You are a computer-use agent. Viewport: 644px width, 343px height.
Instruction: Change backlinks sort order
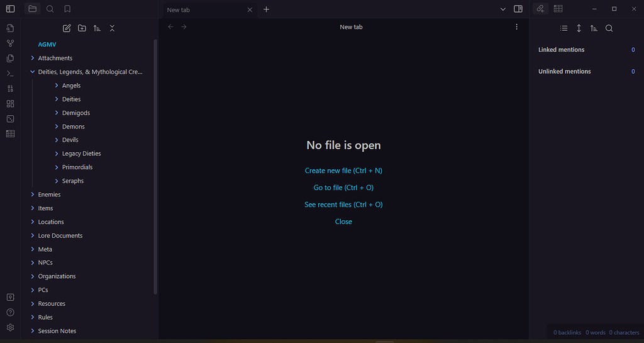pos(594,28)
